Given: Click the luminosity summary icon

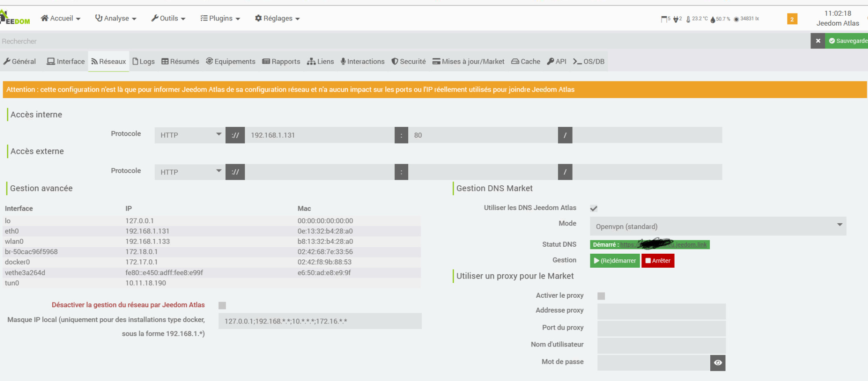Looking at the screenshot, I should (x=736, y=19).
